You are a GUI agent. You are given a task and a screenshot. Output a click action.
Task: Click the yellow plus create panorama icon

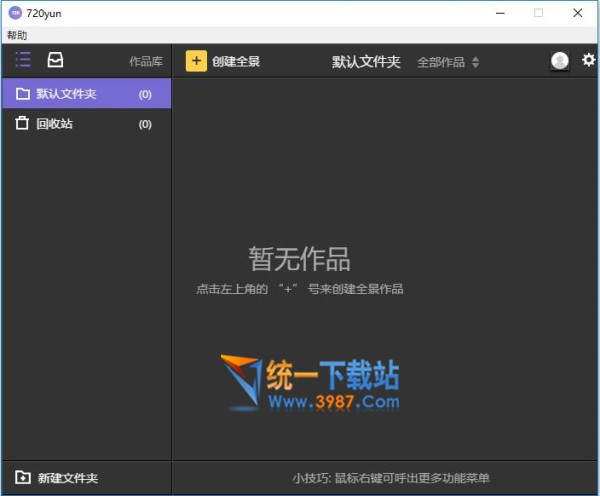(196, 61)
